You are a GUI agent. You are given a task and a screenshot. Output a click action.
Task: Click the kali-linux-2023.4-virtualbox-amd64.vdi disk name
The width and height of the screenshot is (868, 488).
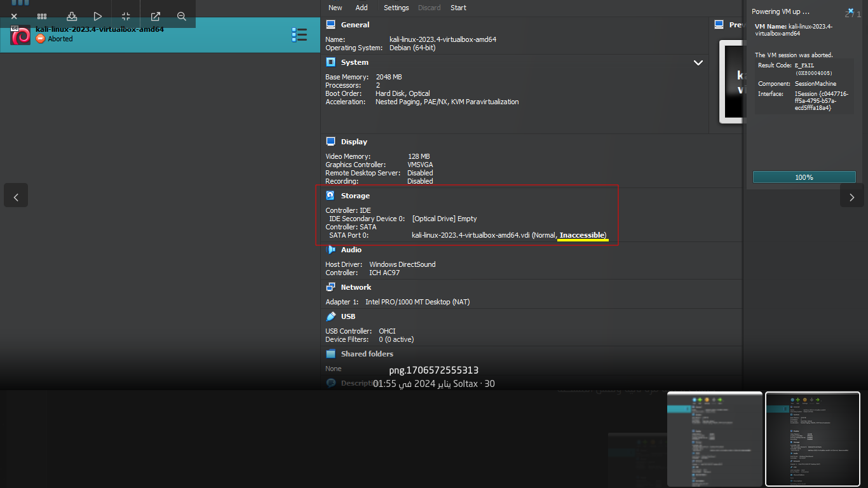tap(470, 235)
